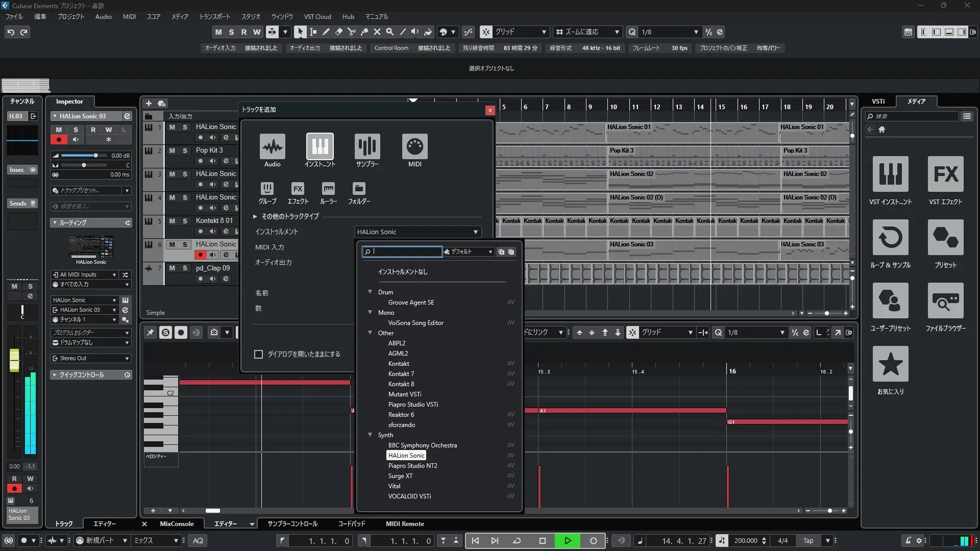The height and width of the screenshot is (551, 980).
Task: Choose Surge XT from instrument list
Action: [400, 476]
